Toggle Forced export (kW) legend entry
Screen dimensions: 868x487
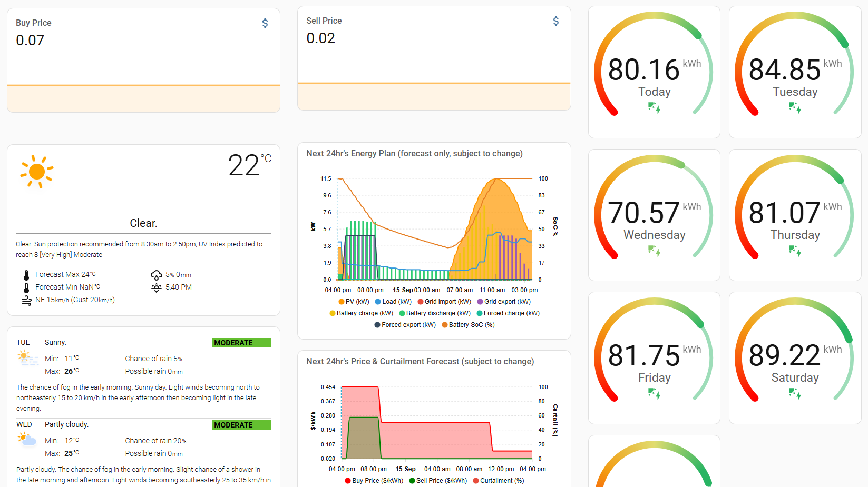(405, 325)
